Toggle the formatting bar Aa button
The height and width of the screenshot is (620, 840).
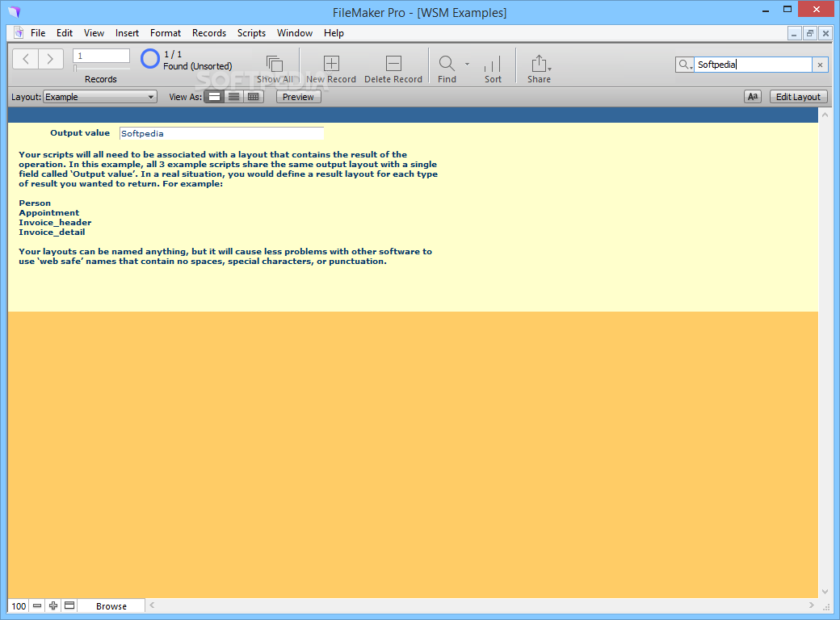tap(753, 97)
